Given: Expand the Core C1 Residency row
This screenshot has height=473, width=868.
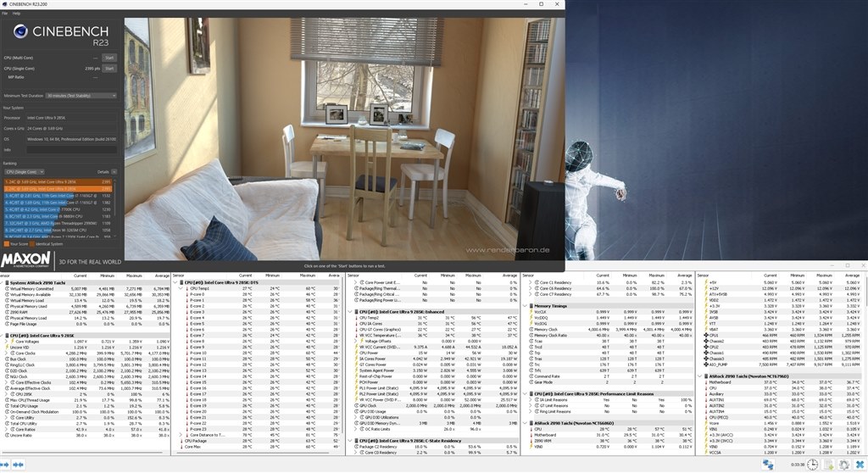Looking at the screenshot, I should 531,282.
